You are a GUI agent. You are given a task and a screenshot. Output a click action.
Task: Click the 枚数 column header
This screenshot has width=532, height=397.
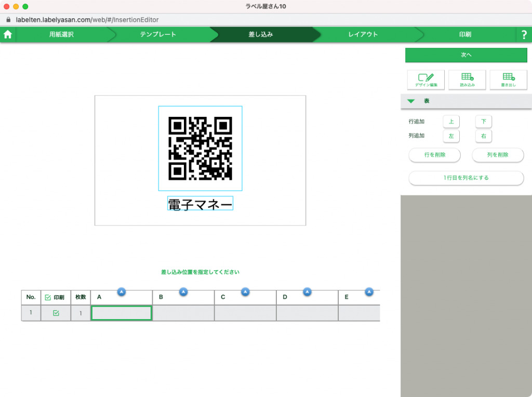pyautogui.click(x=81, y=298)
